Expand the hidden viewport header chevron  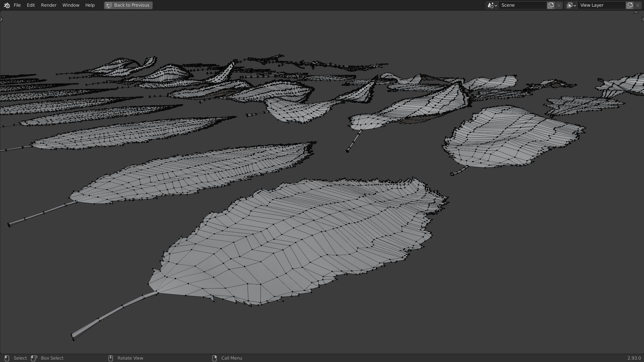(636, 12)
